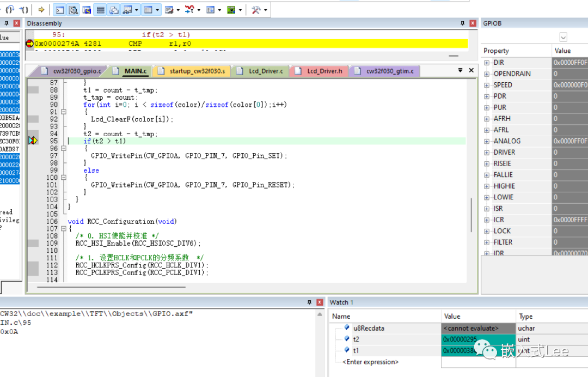Open the Command Window toolbar icon

coord(60,9)
